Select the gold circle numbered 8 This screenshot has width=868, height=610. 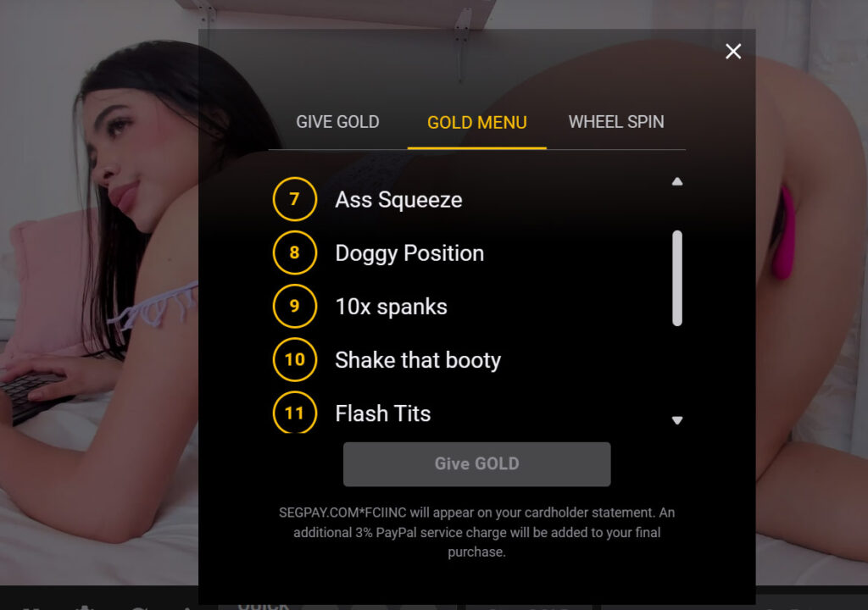tap(294, 253)
